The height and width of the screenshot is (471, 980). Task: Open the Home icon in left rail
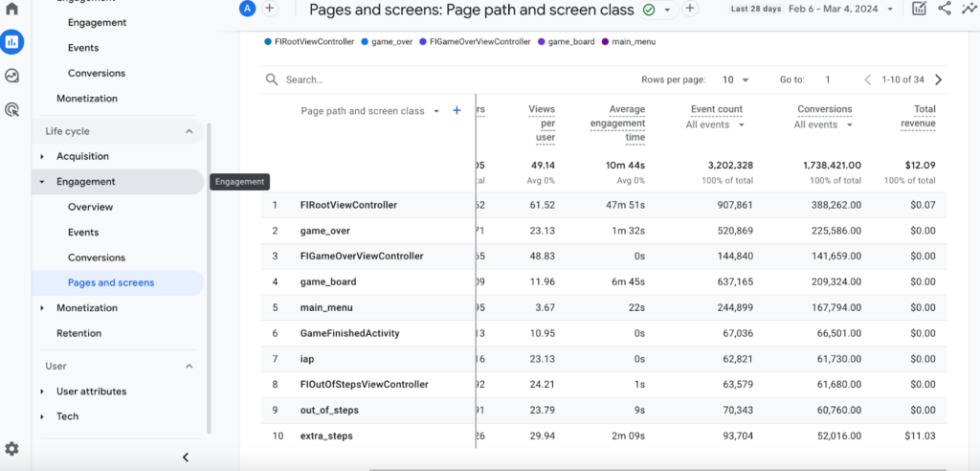[11, 10]
